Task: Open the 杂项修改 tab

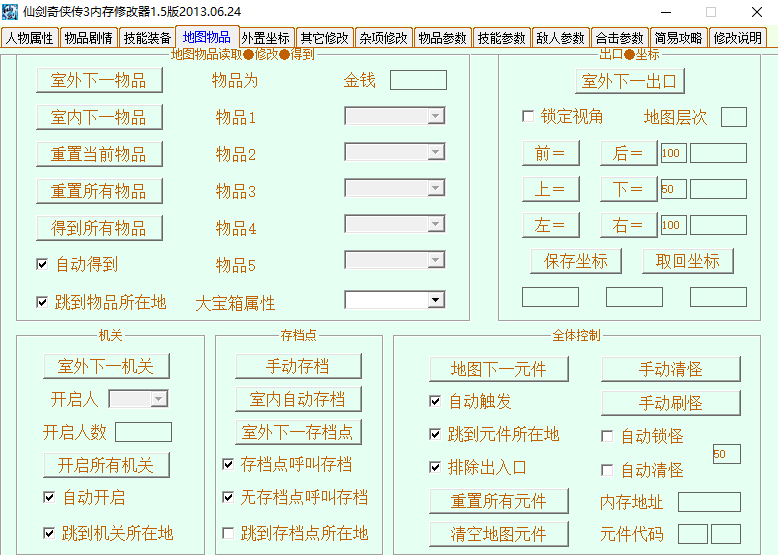Action: click(x=384, y=38)
